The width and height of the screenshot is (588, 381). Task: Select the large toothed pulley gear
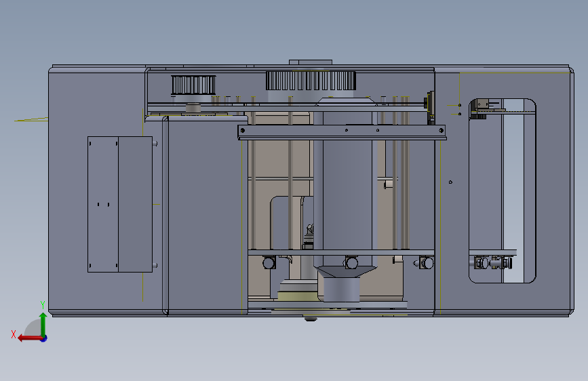tap(311, 80)
